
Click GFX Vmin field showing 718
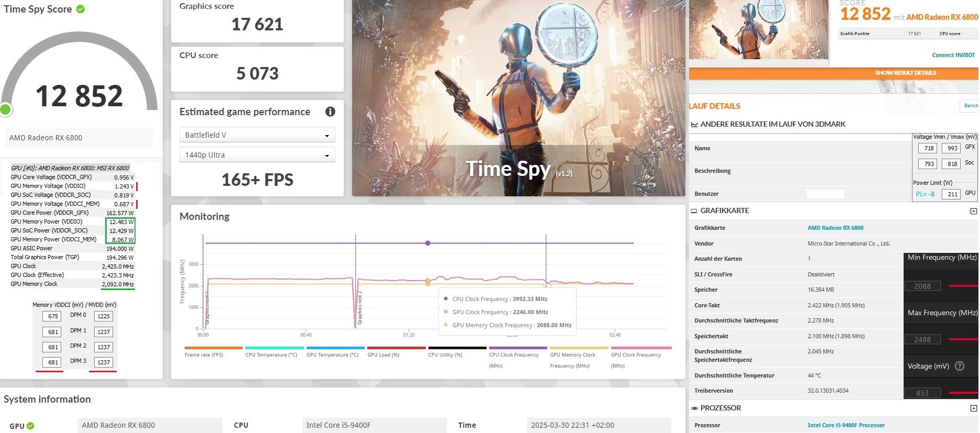928,148
